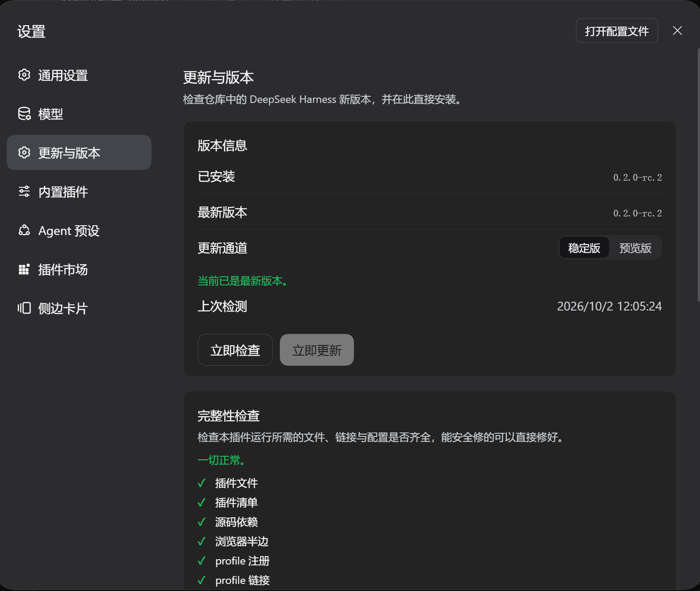Click the 设置 dialog title
The height and width of the screenshot is (591, 700).
click(31, 31)
